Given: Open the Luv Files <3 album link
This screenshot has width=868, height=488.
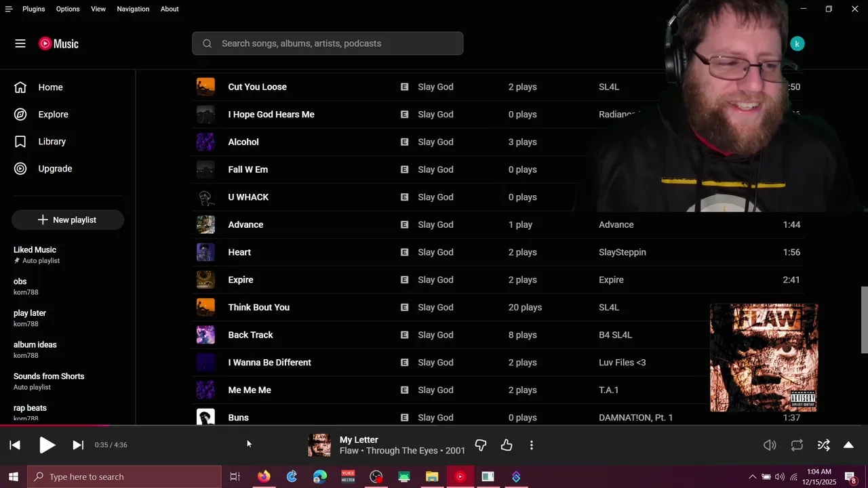Looking at the screenshot, I should pos(622,363).
